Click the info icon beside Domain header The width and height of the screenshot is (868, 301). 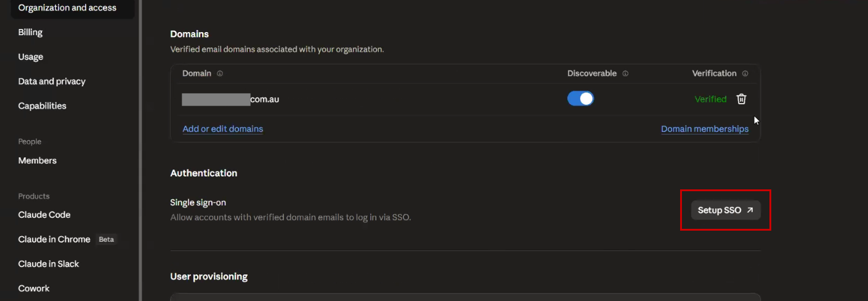220,73
